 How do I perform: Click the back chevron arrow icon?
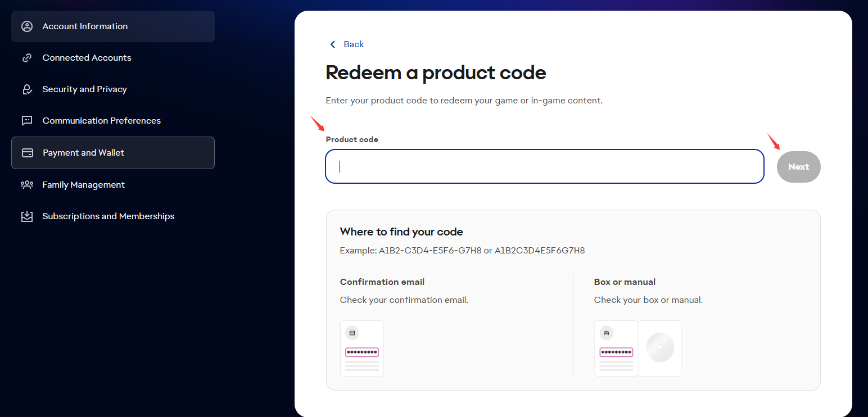click(x=332, y=44)
